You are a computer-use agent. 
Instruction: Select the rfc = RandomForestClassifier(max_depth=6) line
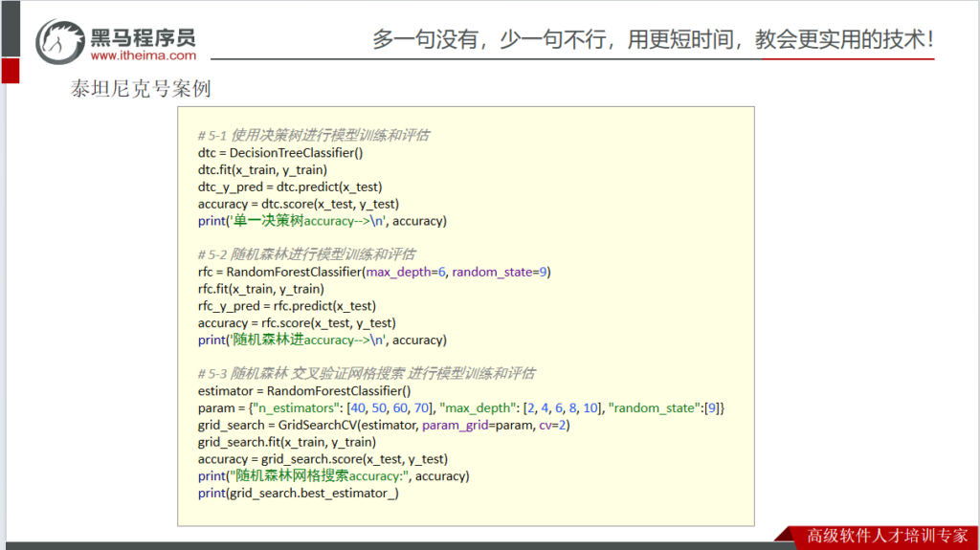coord(374,272)
